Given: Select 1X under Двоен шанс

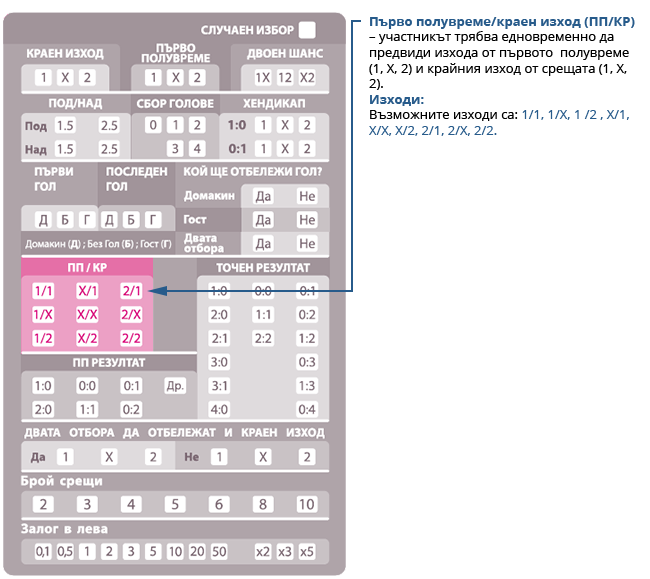Looking at the screenshot, I should (x=262, y=78).
